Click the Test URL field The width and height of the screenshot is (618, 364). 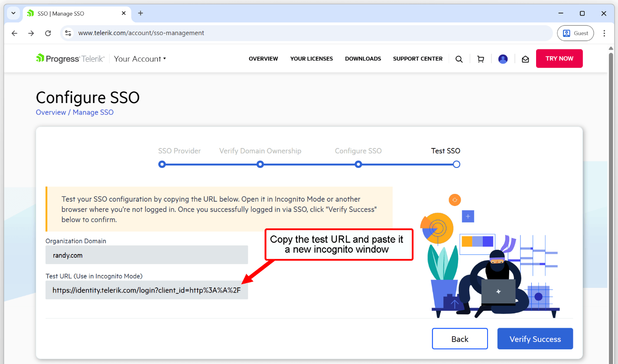point(146,290)
